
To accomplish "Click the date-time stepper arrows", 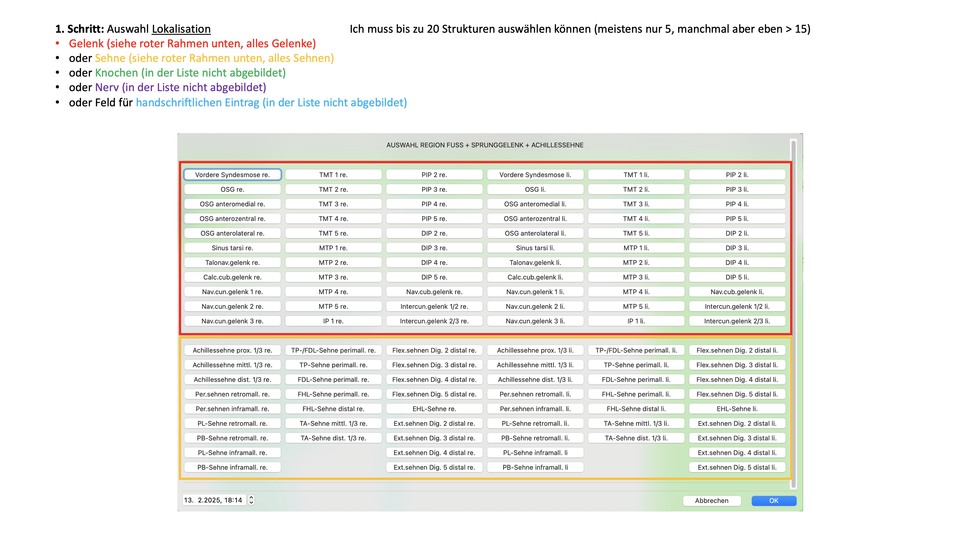I will pyautogui.click(x=251, y=500).
